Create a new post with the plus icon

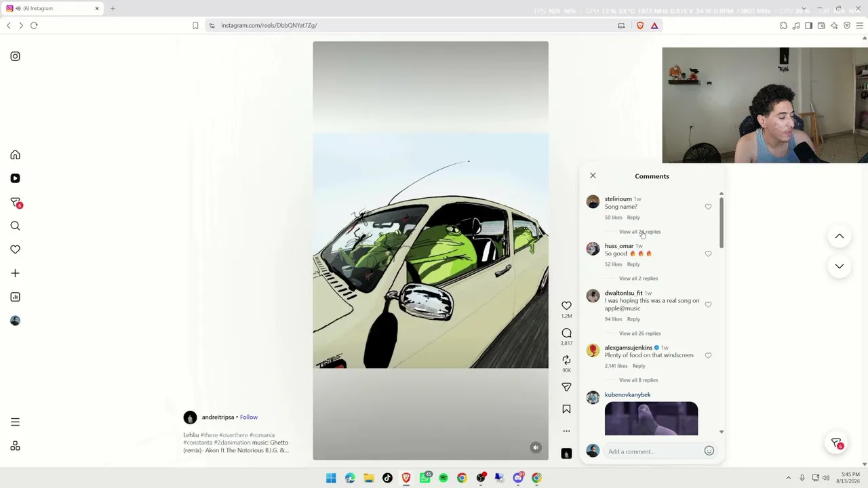(15, 273)
